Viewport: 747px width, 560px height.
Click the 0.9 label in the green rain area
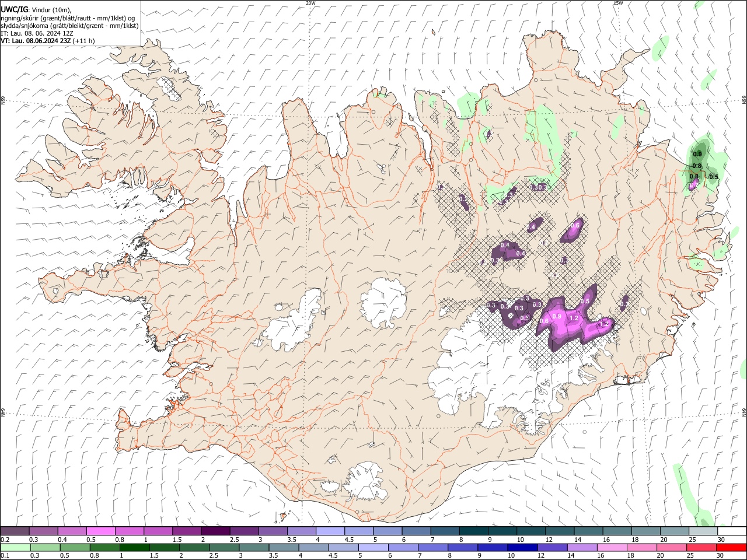click(697, 154)
